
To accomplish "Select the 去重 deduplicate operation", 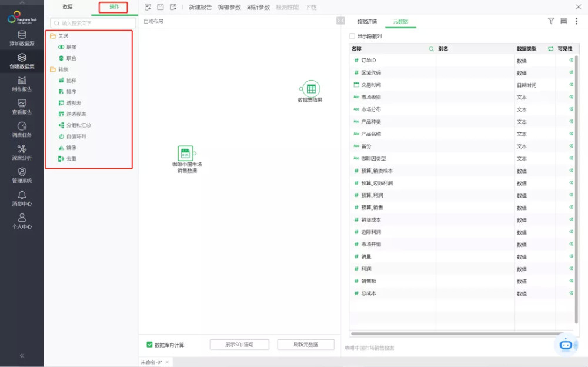I will [x=68, y=159].
